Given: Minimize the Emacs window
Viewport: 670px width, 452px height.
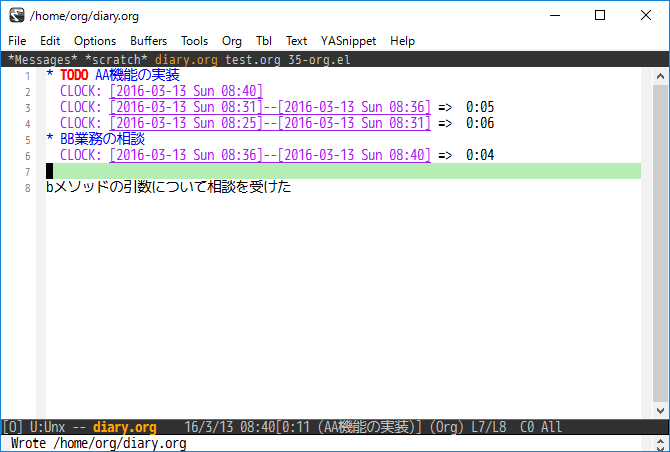Looking at the screenshot, I should 555,15.
